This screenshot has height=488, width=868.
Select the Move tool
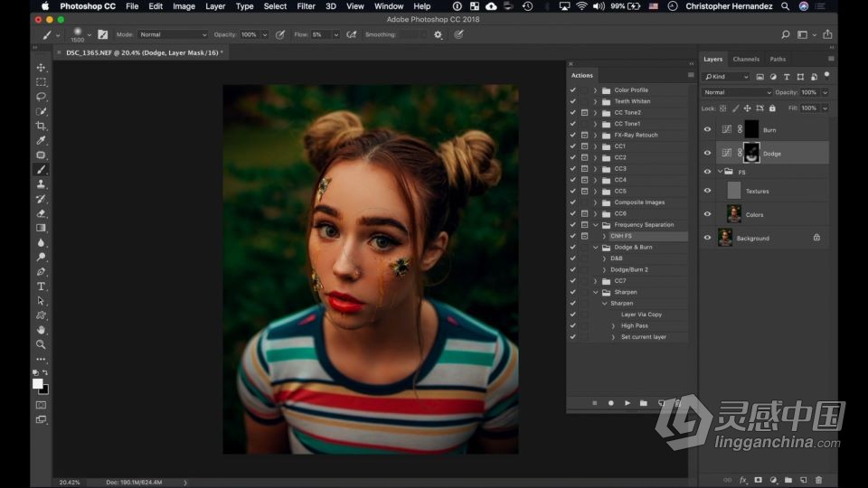coord(41,68)
